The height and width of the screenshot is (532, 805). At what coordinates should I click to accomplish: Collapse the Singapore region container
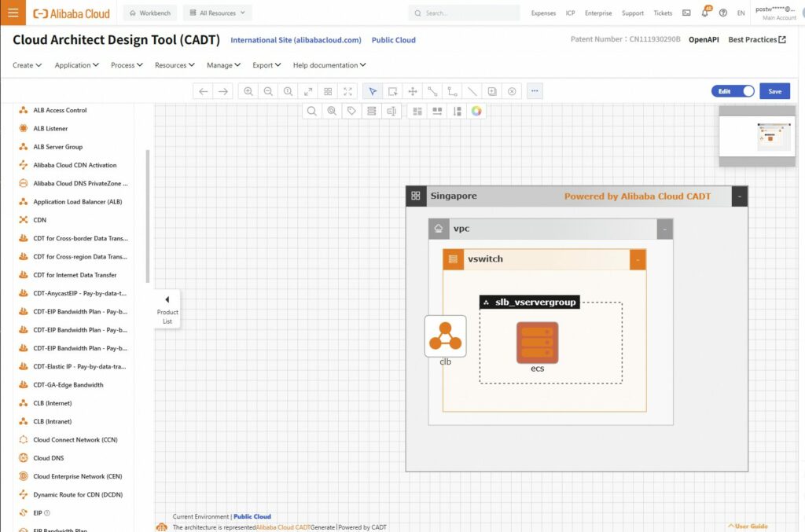pyautogui.click(x=739, y=196)
